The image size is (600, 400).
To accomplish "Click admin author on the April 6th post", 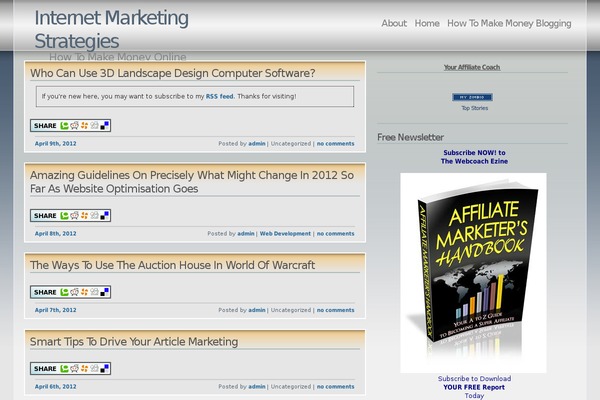I will (x=257, y=387).
